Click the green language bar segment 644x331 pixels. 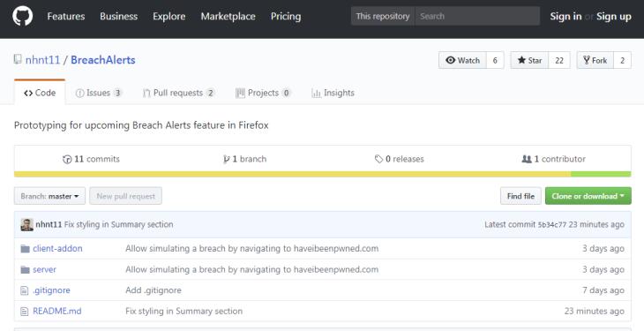601,175
